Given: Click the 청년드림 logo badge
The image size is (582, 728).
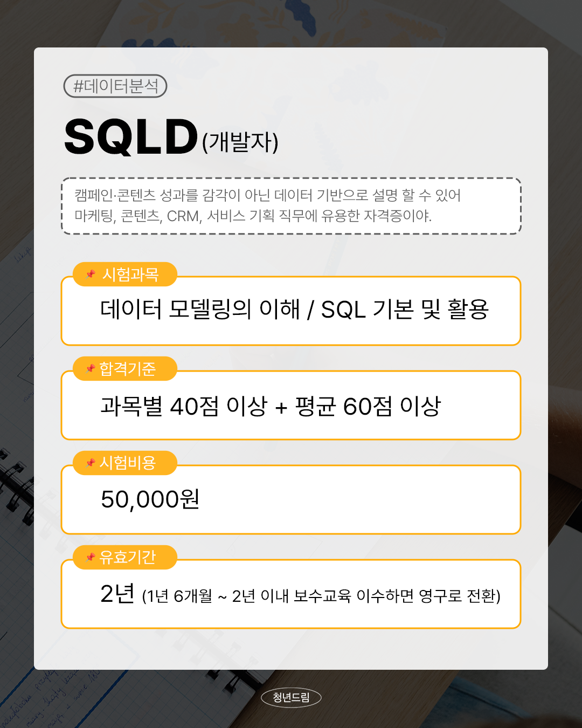Looking at the screenshot, I should pyautogui.click(x=291, y=697).
